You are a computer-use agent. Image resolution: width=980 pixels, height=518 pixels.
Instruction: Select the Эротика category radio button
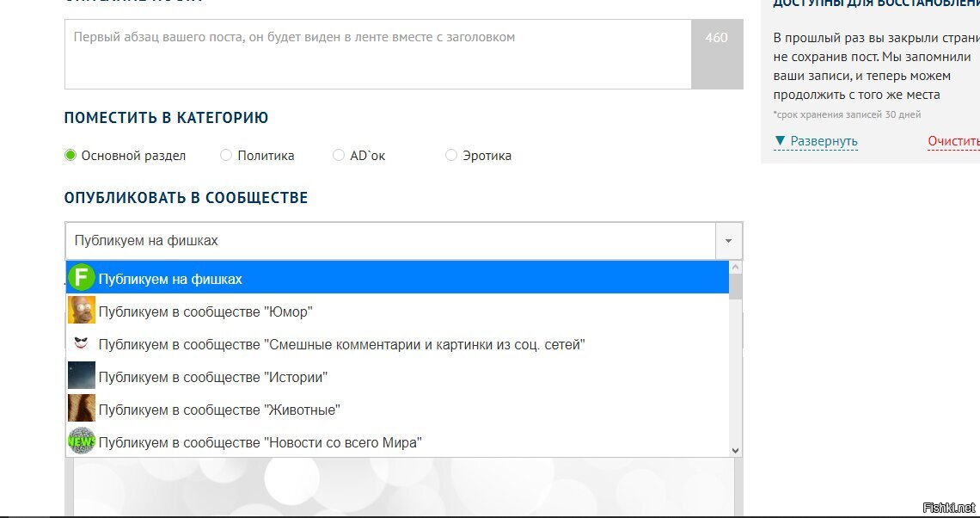click(451, 155)
